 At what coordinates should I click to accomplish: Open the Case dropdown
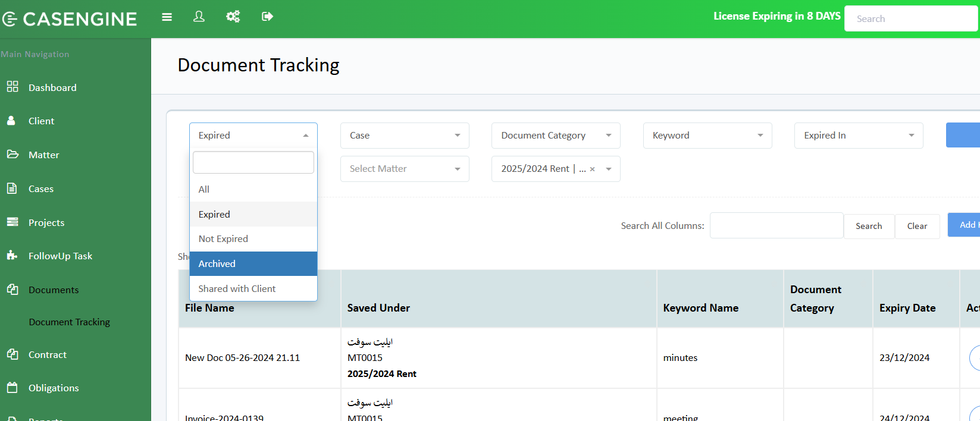405,136
